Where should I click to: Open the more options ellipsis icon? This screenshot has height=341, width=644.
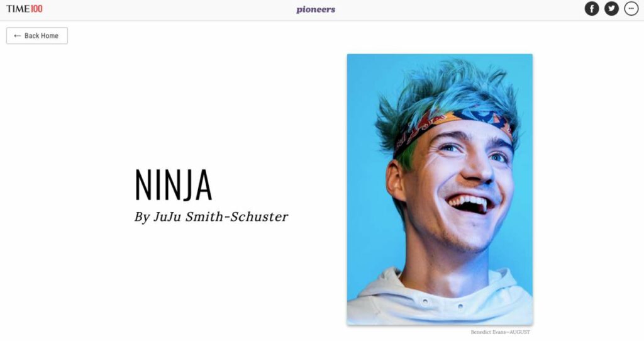(x=631, y=9)
